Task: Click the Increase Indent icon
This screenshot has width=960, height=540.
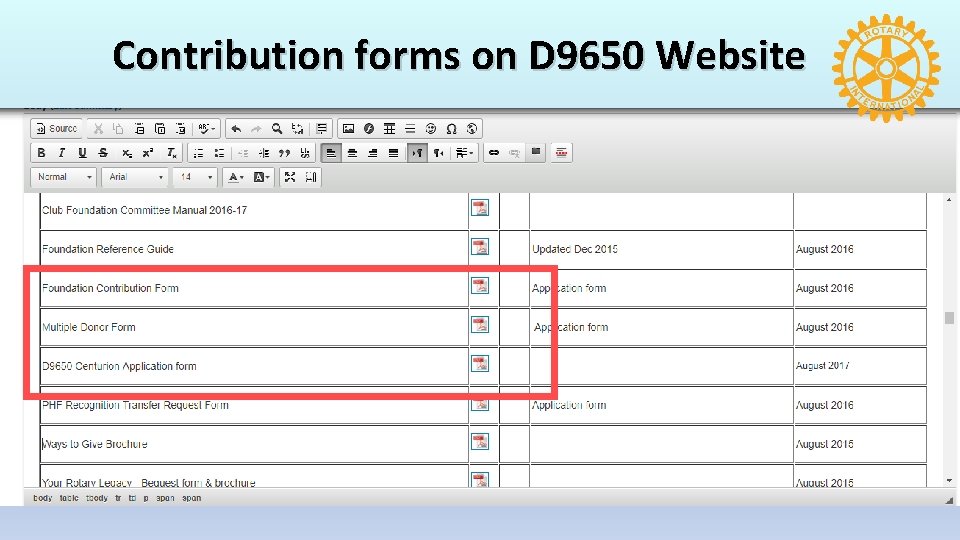Action: coord(264,152)
